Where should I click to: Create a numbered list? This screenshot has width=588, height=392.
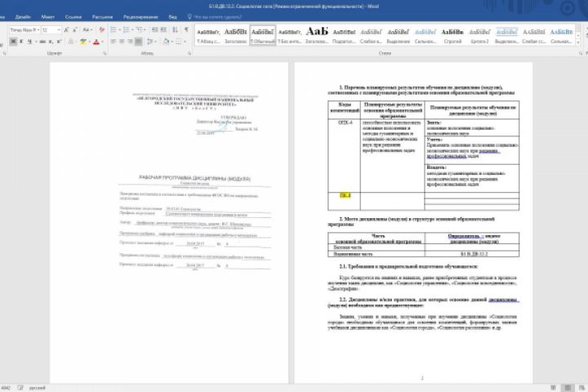pyautogui.click(x=126, y=29)
